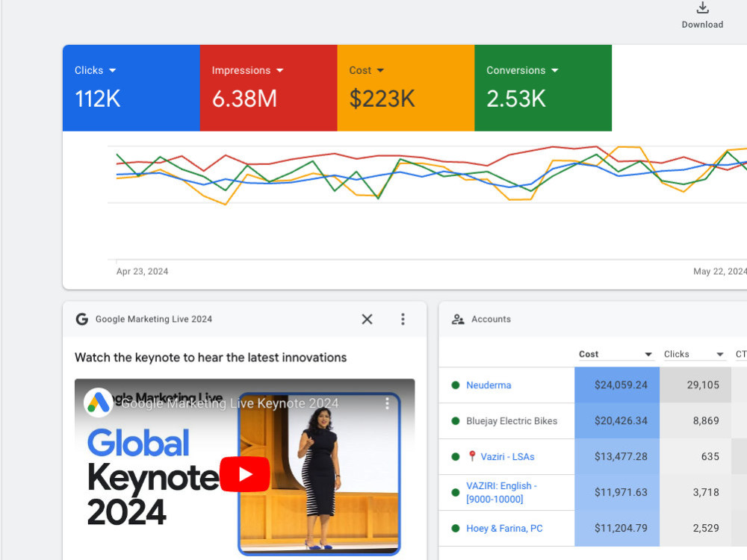This screenshot has height=560, width=747.
Task: Open the Clicks column dropdown in Accounts
Action: tap(720, 354)
